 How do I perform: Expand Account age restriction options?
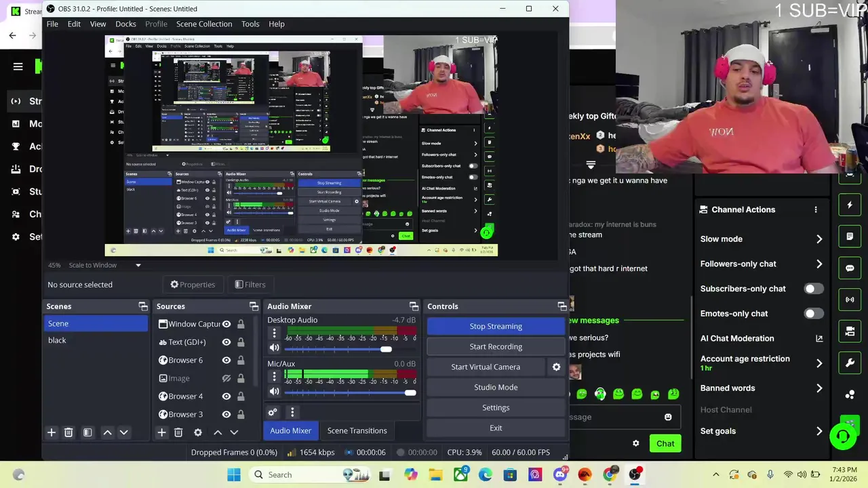coord(819,363)
